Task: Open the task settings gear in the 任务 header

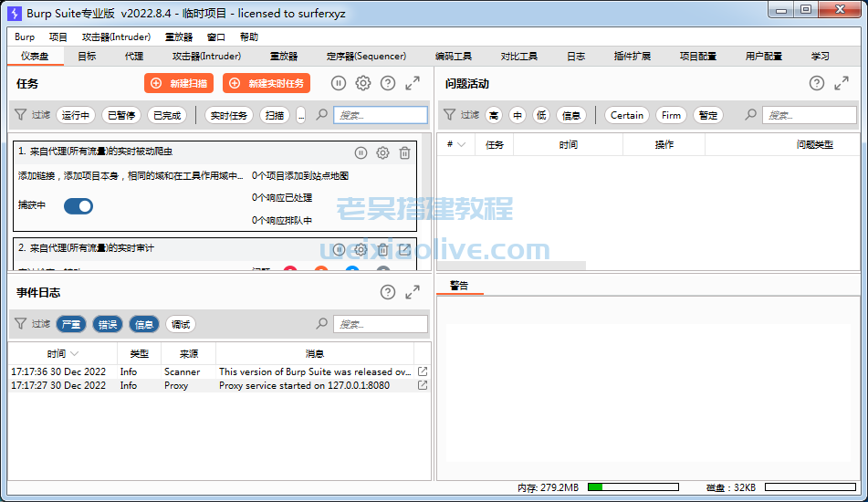Action: (x=363, y=84)
